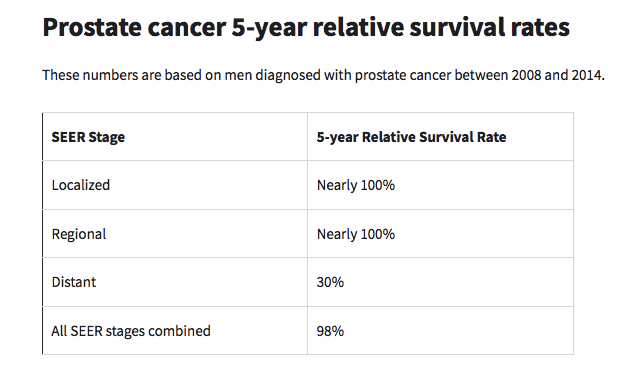Select the 30% survival rate value
This screenshot has width=642, height=380.
[x=330, y=282]
